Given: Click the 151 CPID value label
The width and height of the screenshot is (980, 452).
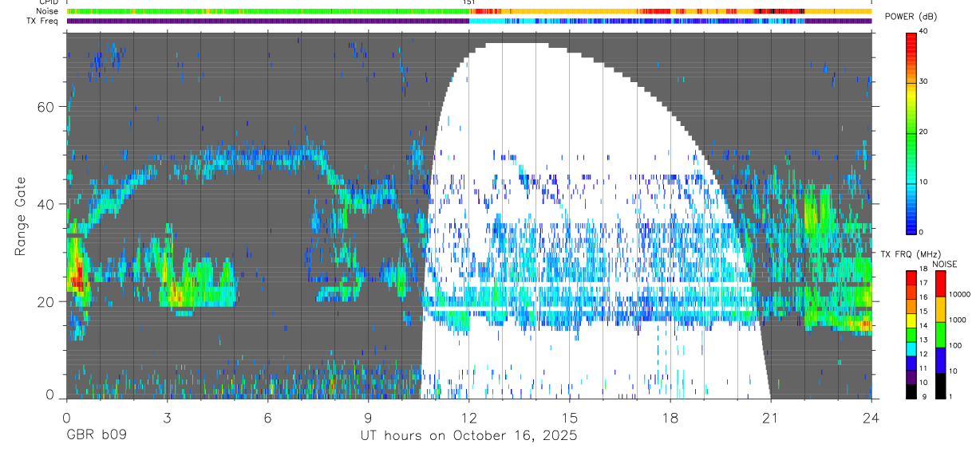Looking at the screenshot, I should (468, 2).
